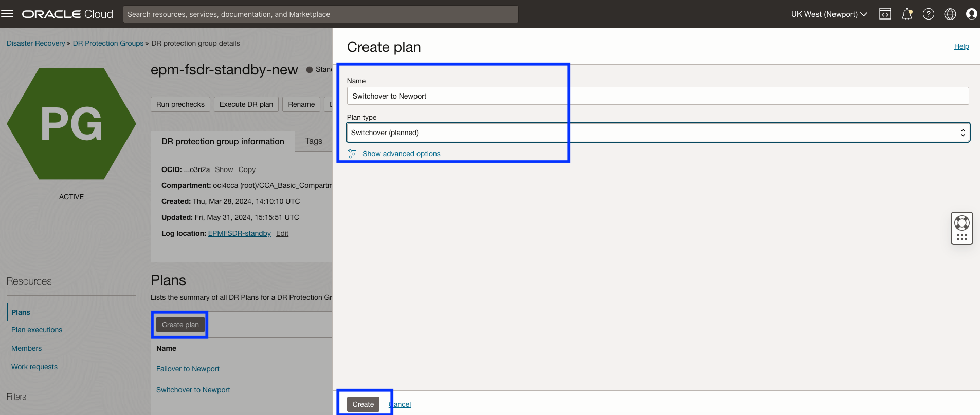980x415 pixels.
Task: Click DR Protection Groups breadcrumb
Action: point(108,43)
